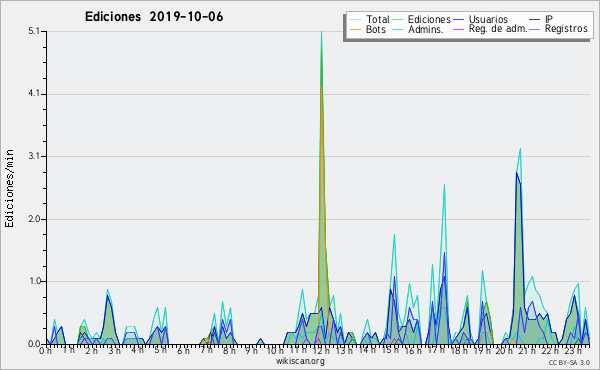Click the y-axis value 0.0
Image resolution: width=600 pixels, height=370 pixels.
click(x=34, y=344)
